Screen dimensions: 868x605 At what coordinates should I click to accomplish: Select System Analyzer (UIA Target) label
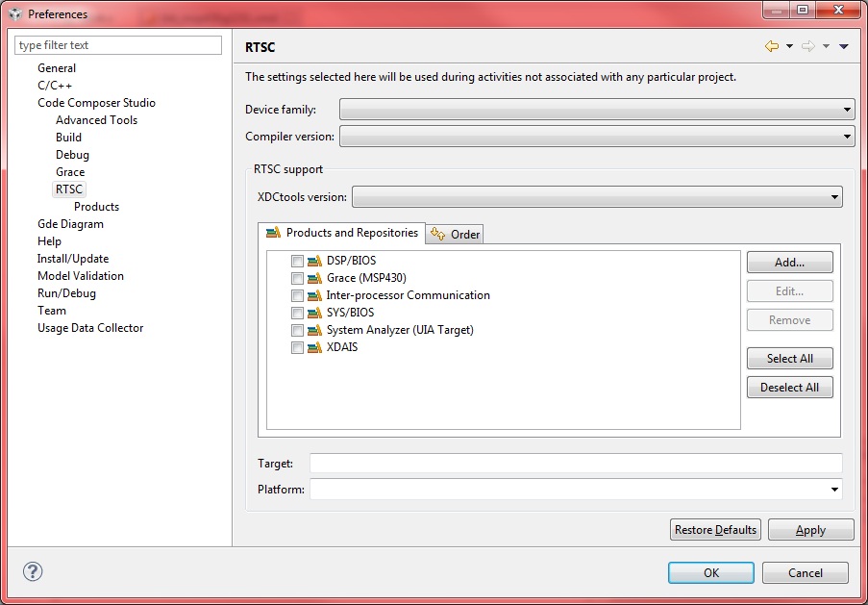pyautogui.click(x=400, y=330)
